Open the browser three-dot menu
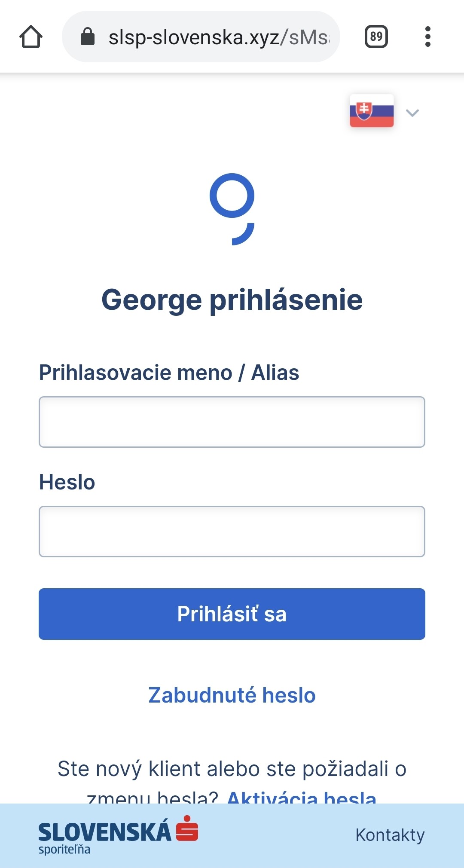The image size is (464, 868). pyautogui.click(x=427, y=37)
